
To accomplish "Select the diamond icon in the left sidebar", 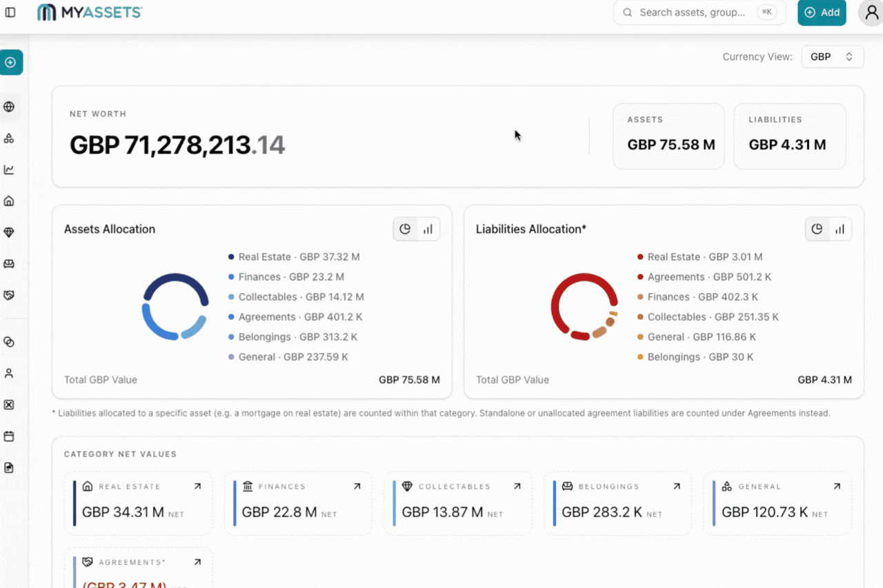I will 9,232.
